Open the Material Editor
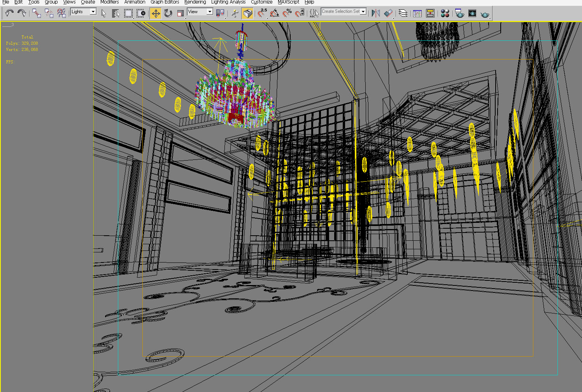This screenshot has width=582, height=392. point(445,13)
